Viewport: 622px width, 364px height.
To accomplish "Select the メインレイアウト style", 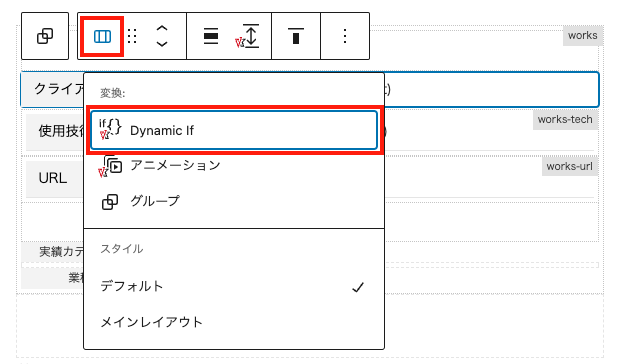I will 234,322.
